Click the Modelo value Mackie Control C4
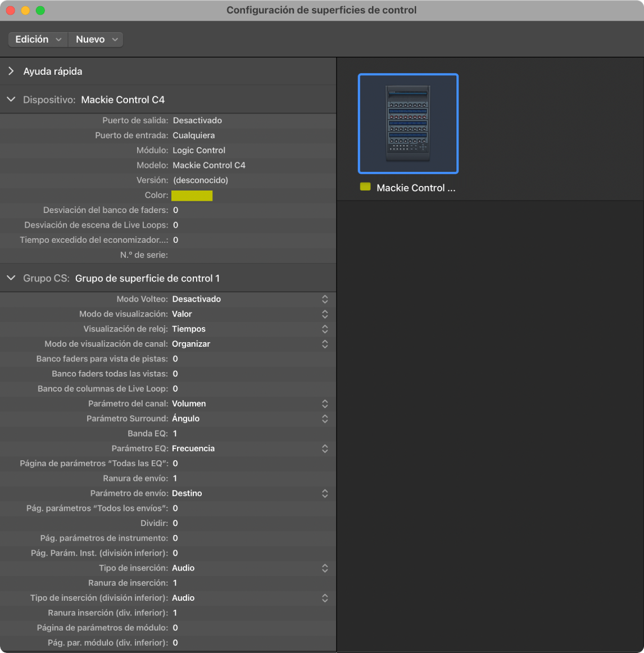The width and height of the screenshot is (644, 653). click(x=209, y=165)
